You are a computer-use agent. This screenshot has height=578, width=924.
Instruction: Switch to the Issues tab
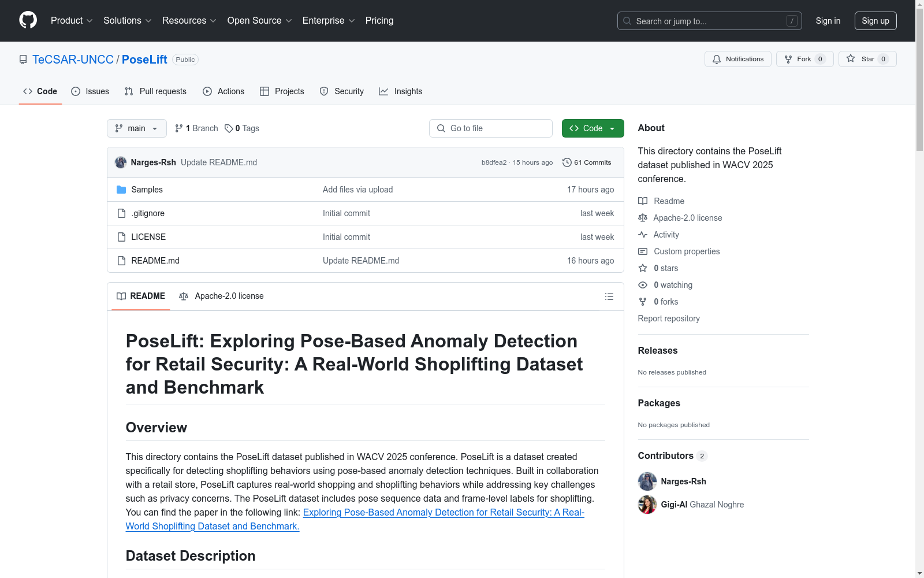click(x=90, y=91)
